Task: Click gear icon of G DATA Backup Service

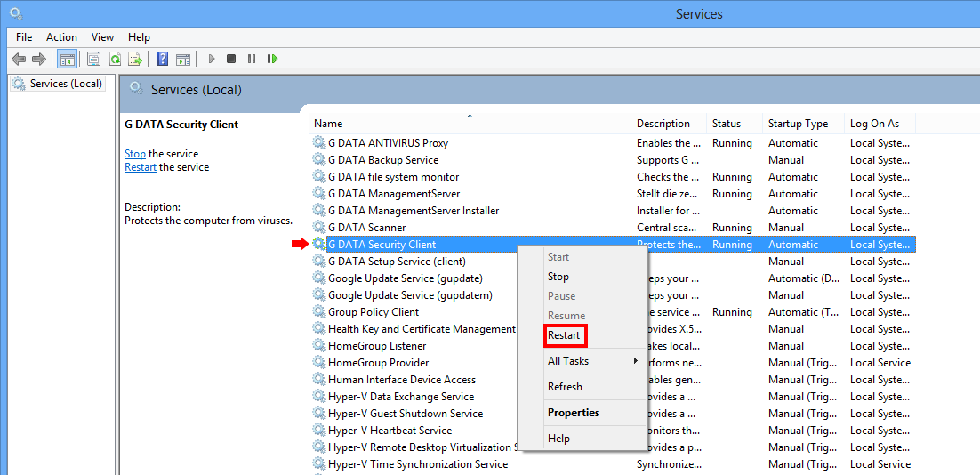Action: coord(319,159)
